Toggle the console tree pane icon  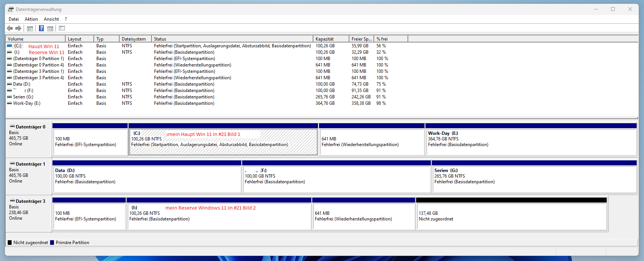[x=30, y=28]
